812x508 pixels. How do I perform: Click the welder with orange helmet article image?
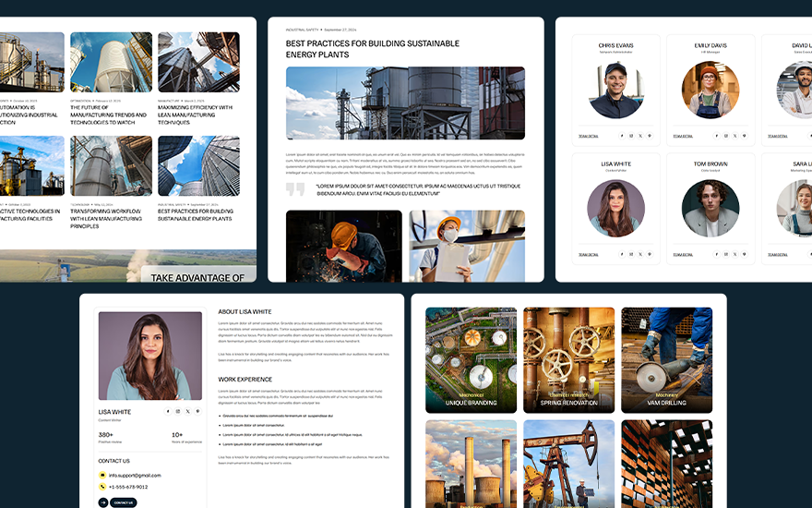coord(344,247)
